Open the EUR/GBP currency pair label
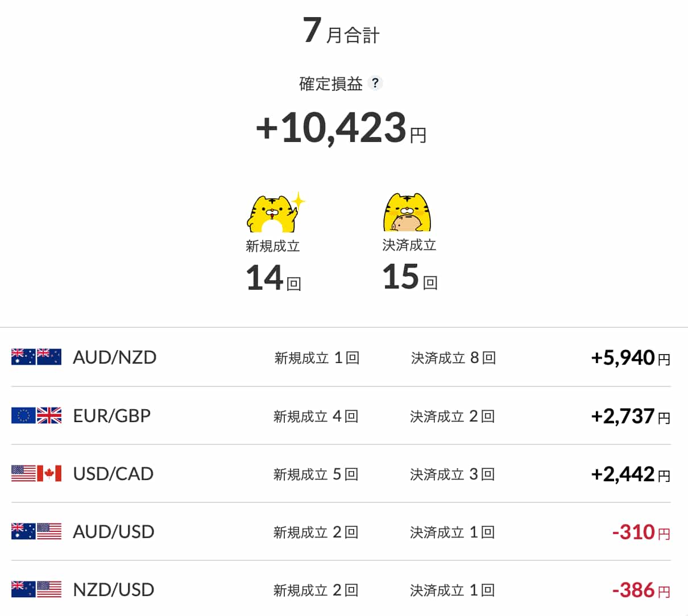The image size is (688, 616). [x=112, y=415]
